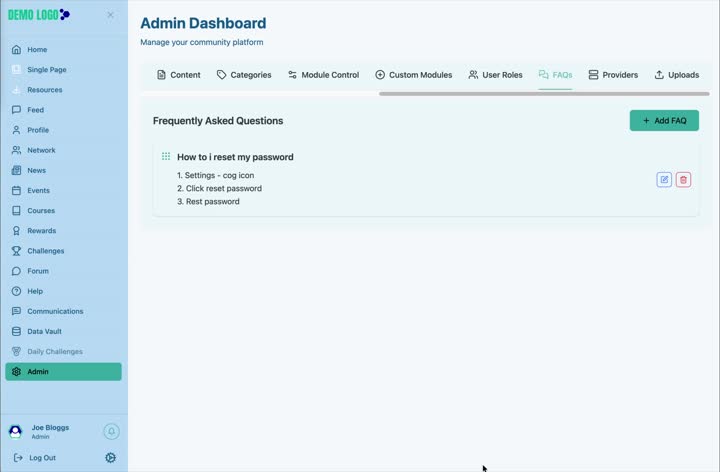720x472 pixels.
Task: Open the Feed text link
Action: (x=35, y=110)
